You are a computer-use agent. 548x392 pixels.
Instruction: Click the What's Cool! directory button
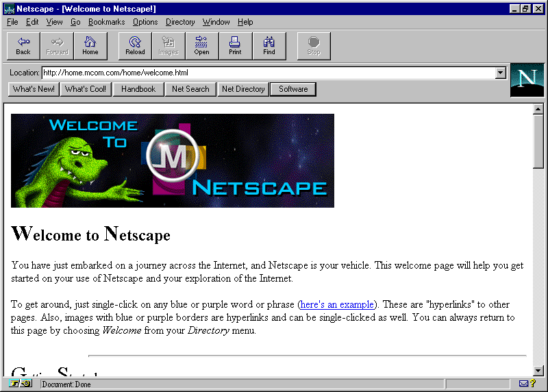pos(86,89)
